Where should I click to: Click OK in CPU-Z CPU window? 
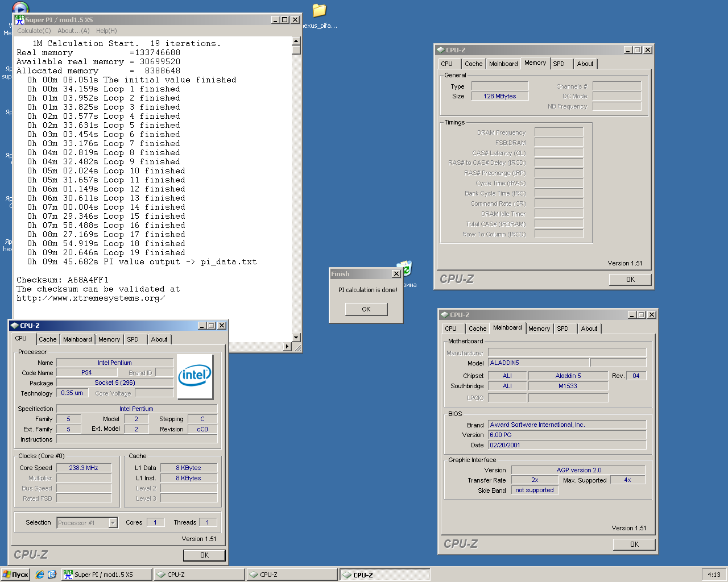tap(204, 555)
